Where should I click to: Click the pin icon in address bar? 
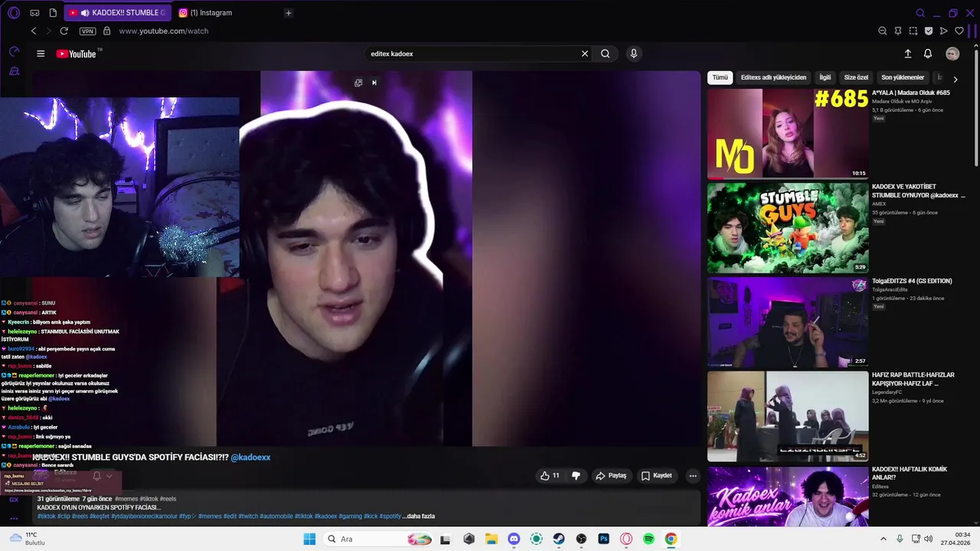click(898, 31)
